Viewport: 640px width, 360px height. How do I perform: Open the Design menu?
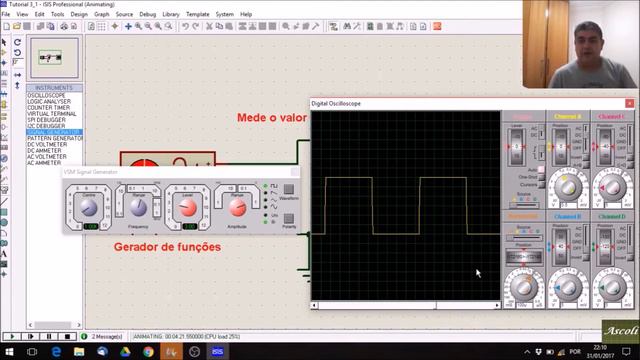coord(79,14)
